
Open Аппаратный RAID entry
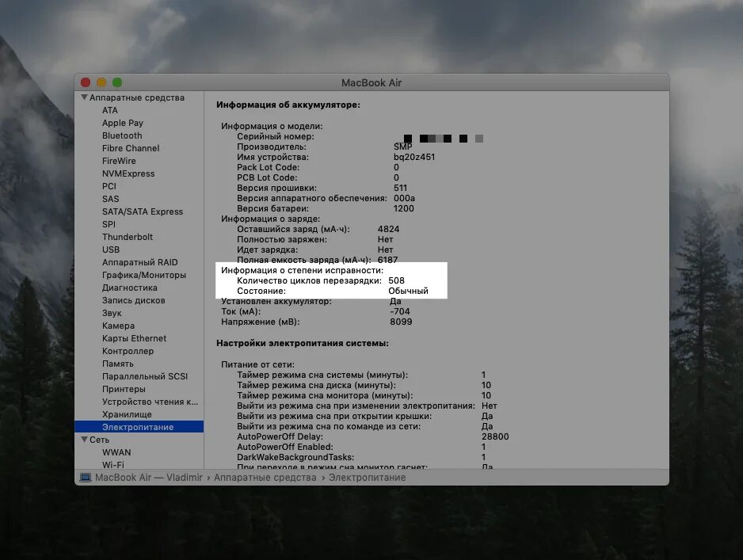point(139,262)
